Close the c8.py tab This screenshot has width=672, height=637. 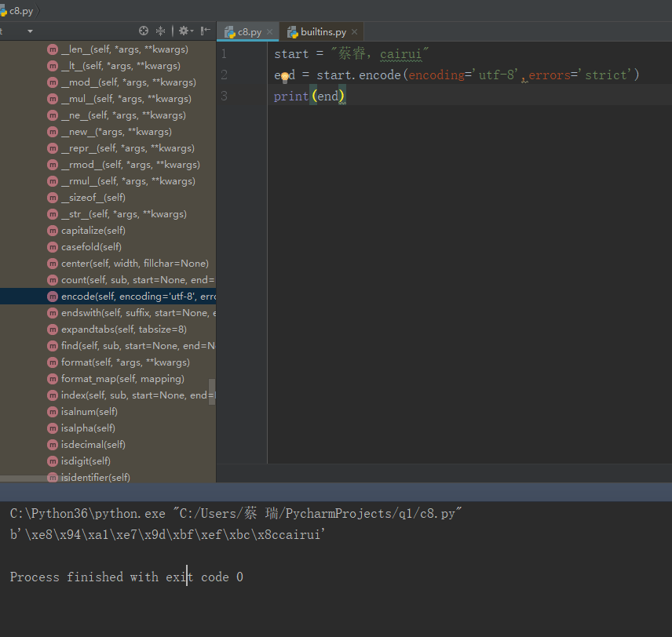pyautogui.click(x=269, y=31)
